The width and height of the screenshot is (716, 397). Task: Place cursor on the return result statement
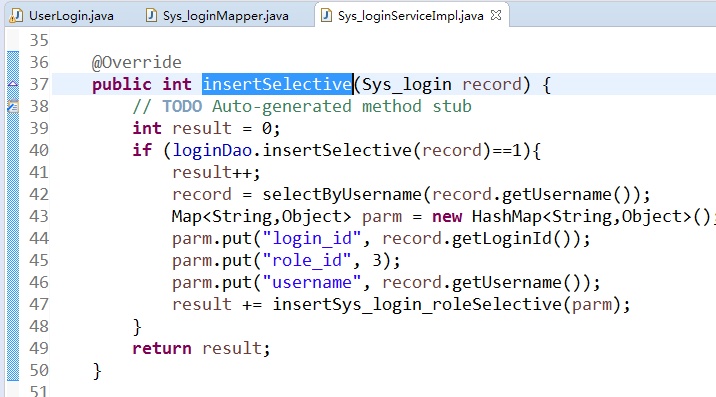pyautogui.click(x=201, y=349)
